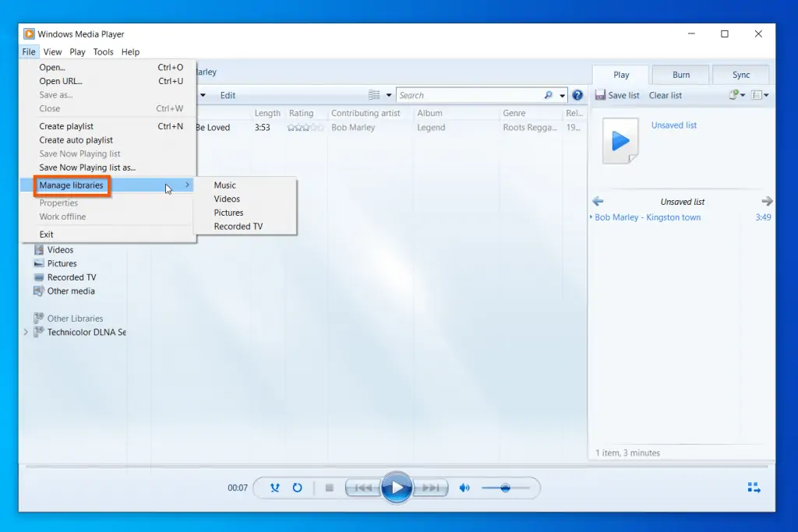Switch to the Burn tab
The image size is (798, 532).
680,74
